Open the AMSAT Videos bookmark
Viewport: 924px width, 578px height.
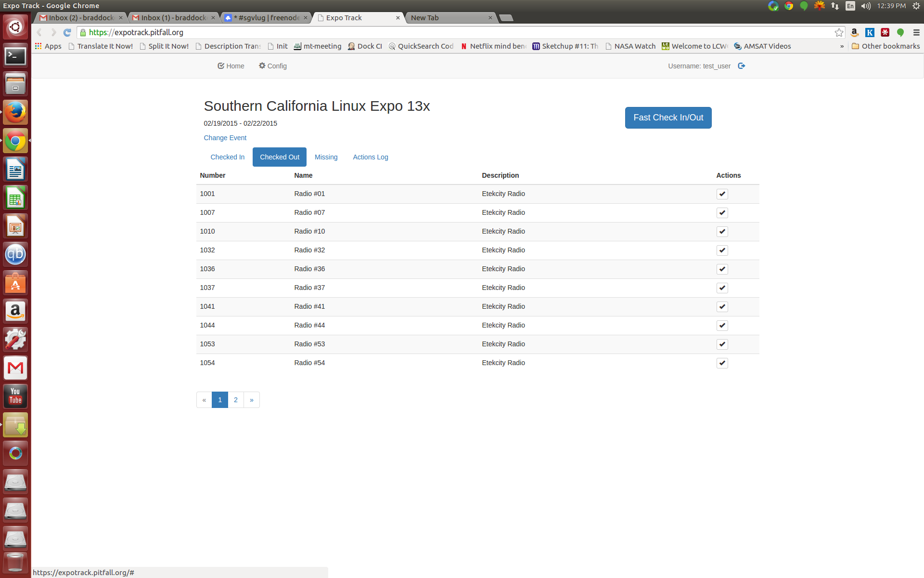pyautogui.click(x=762, y=46)
